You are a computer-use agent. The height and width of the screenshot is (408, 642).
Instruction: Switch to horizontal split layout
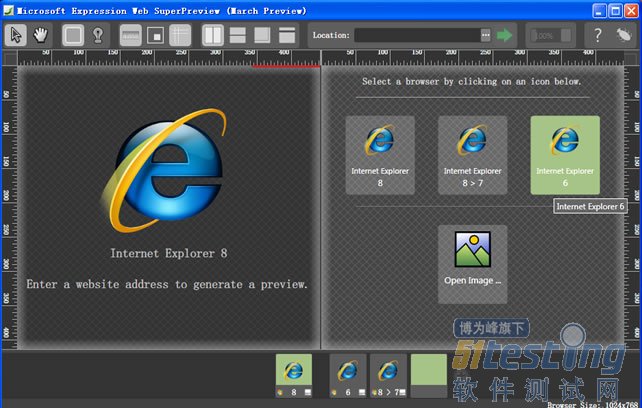click(238, 34)
